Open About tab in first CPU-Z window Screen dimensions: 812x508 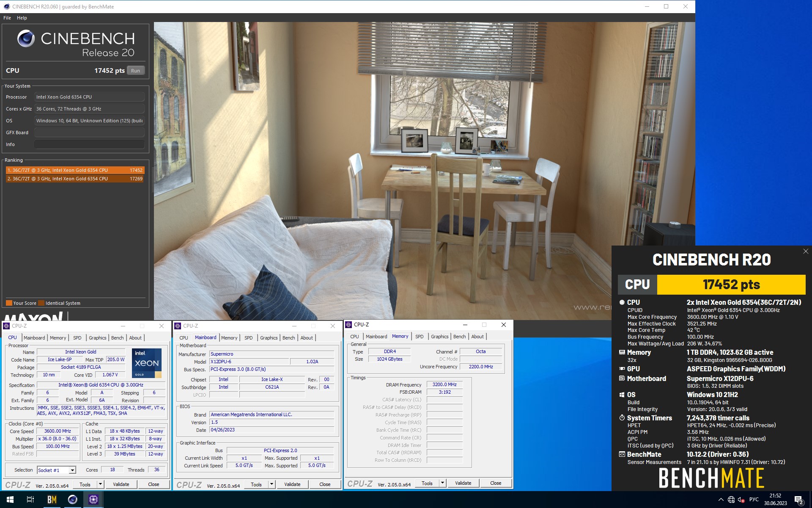point(135,338)
